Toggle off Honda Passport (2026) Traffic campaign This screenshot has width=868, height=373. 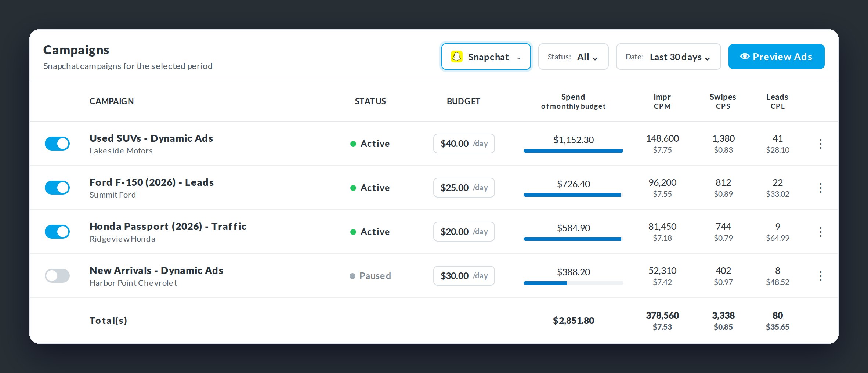click(57, 232)
